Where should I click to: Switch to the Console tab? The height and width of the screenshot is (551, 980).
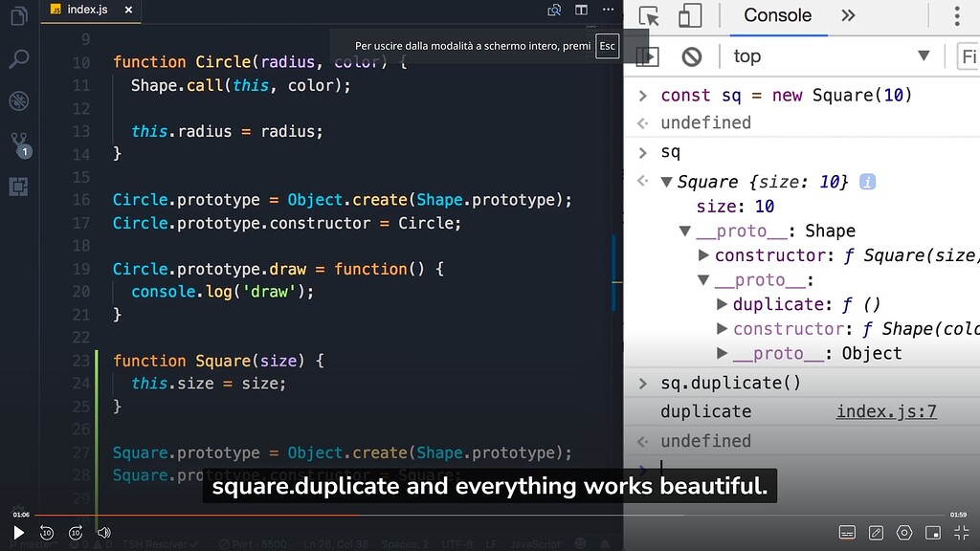pos(776,15)
